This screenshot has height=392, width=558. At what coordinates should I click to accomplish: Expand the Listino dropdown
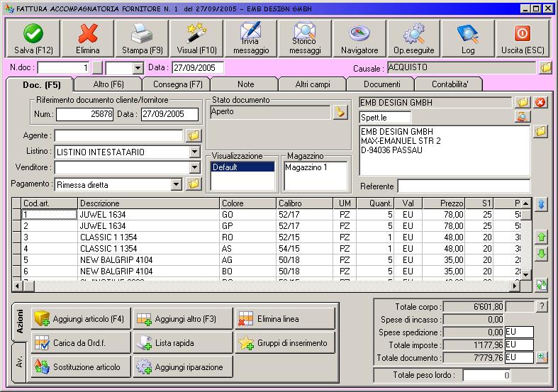coord(195,152)
